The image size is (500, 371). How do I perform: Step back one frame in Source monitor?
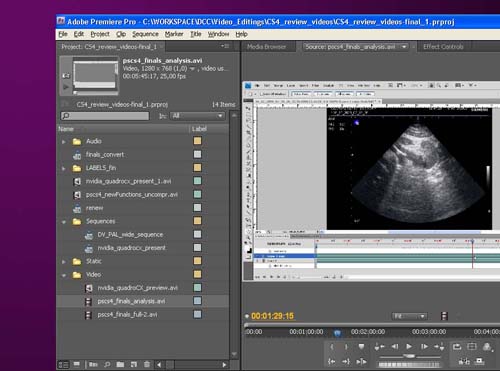click(x=395, y=347)
